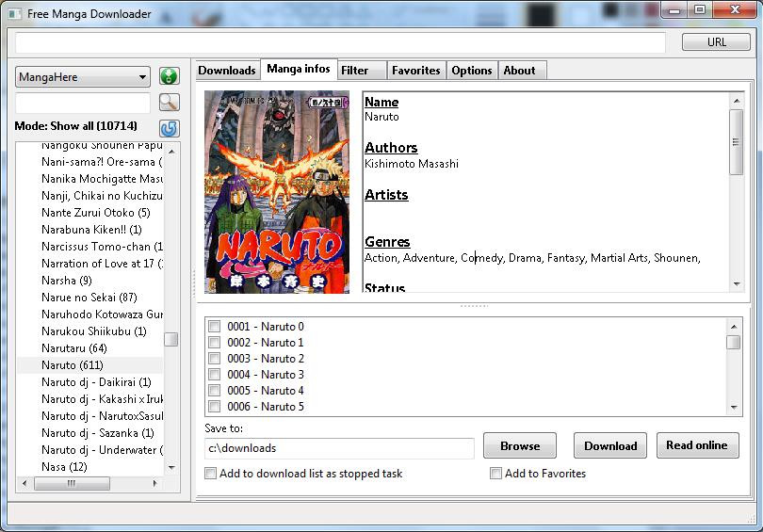Click chapter list scroll down arrow
This screenshot has width=763, height=532.
coord(733,408)
